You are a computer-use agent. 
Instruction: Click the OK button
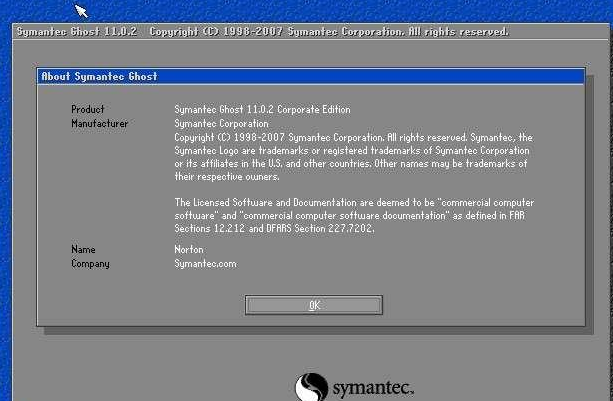click(313, 305)
